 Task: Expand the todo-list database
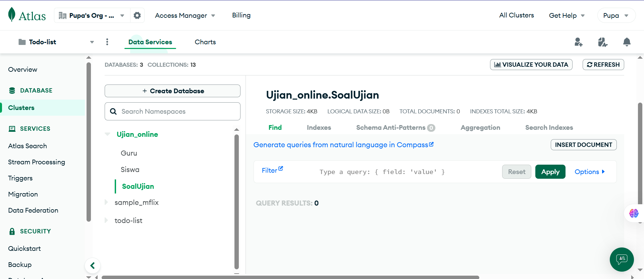tap(106, 220)
